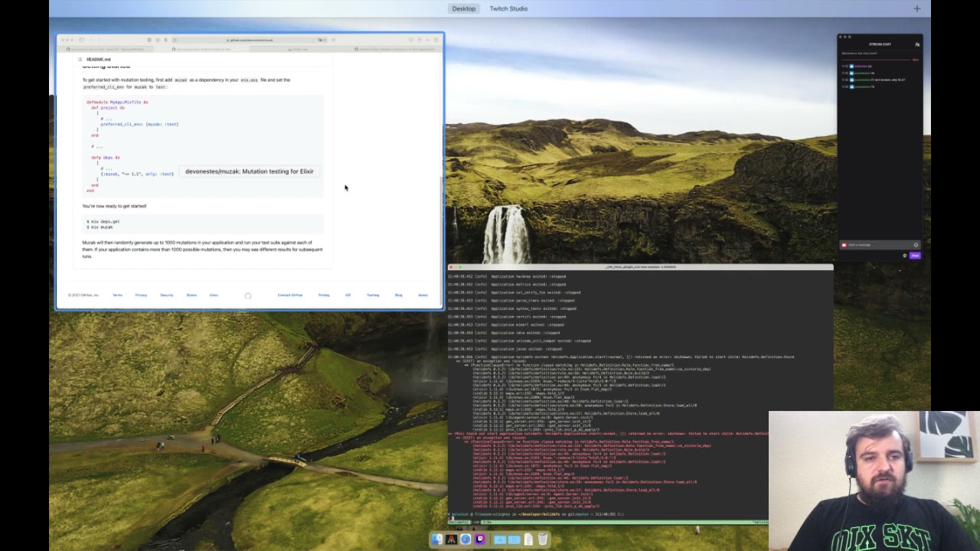Open a new Safari tab with plus icon
Screen dimensions: 980x551
click(428, 40)
